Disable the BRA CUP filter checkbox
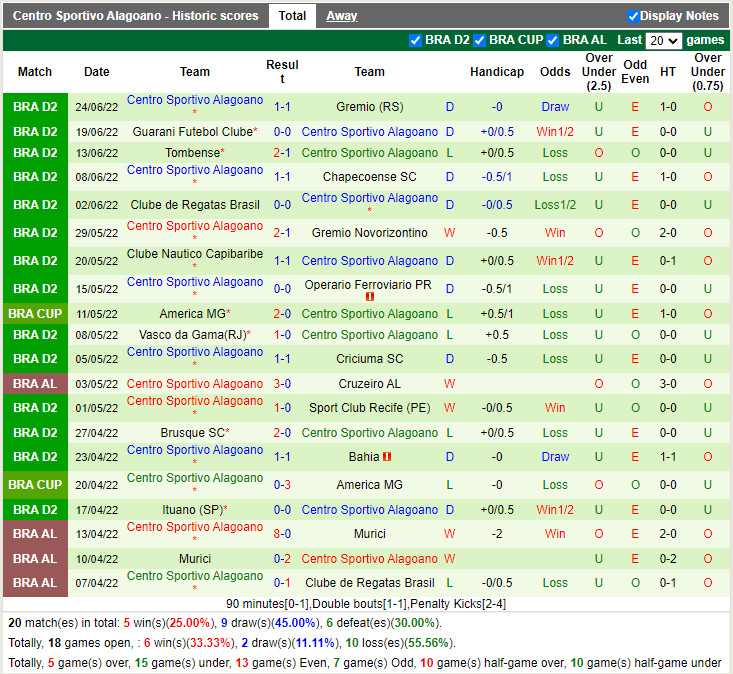 click(480, 40)
